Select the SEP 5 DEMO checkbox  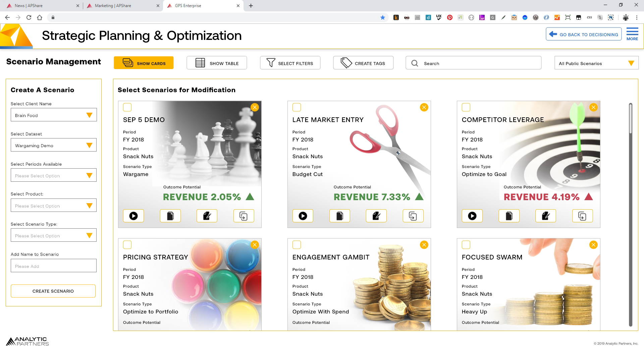(x=127, y=107)
